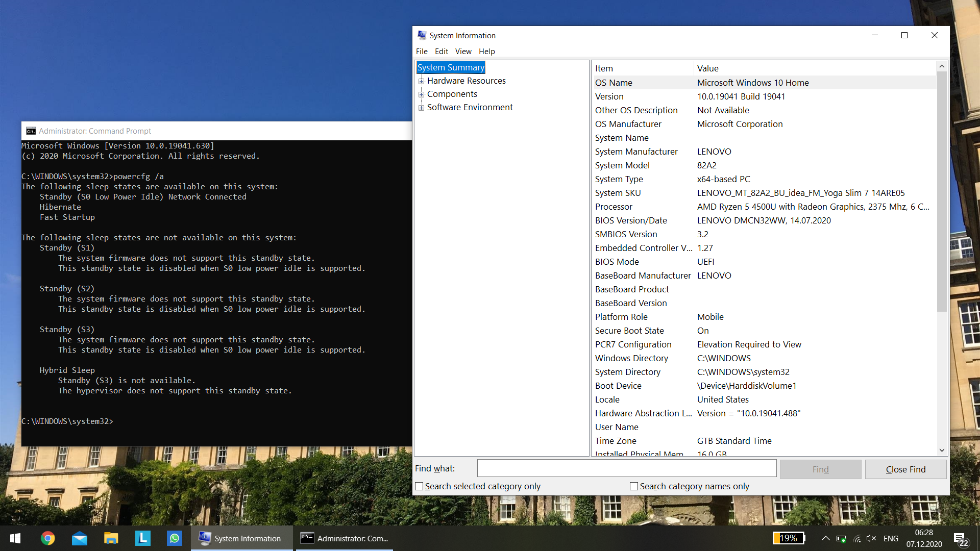Open the notification center icon

pyautogui.click(x=961, y=539)
